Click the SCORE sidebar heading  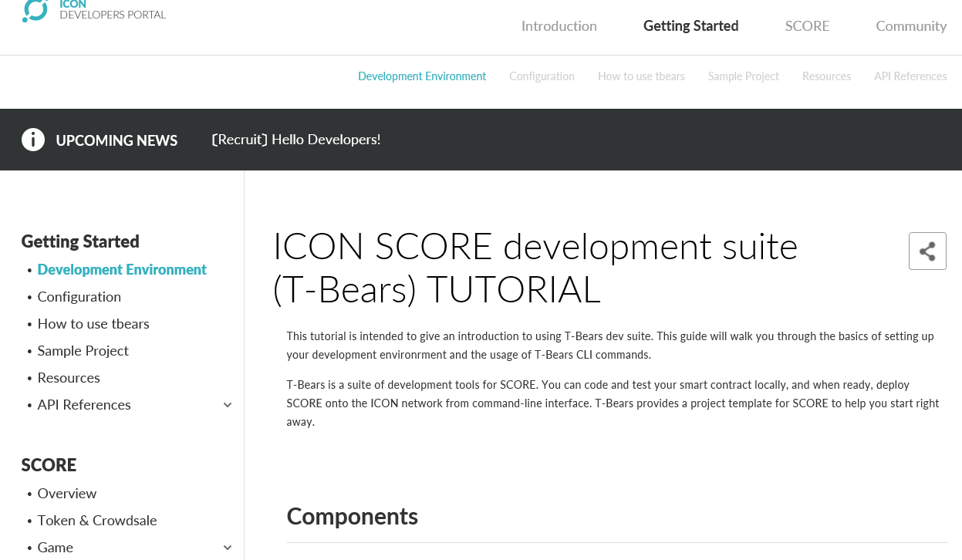(x=49, y=465)
